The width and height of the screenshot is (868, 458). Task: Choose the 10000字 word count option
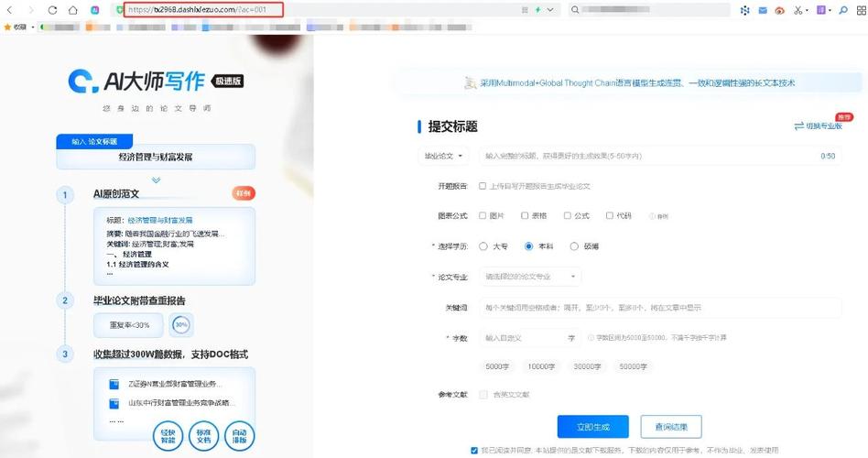tap(541, 366)
